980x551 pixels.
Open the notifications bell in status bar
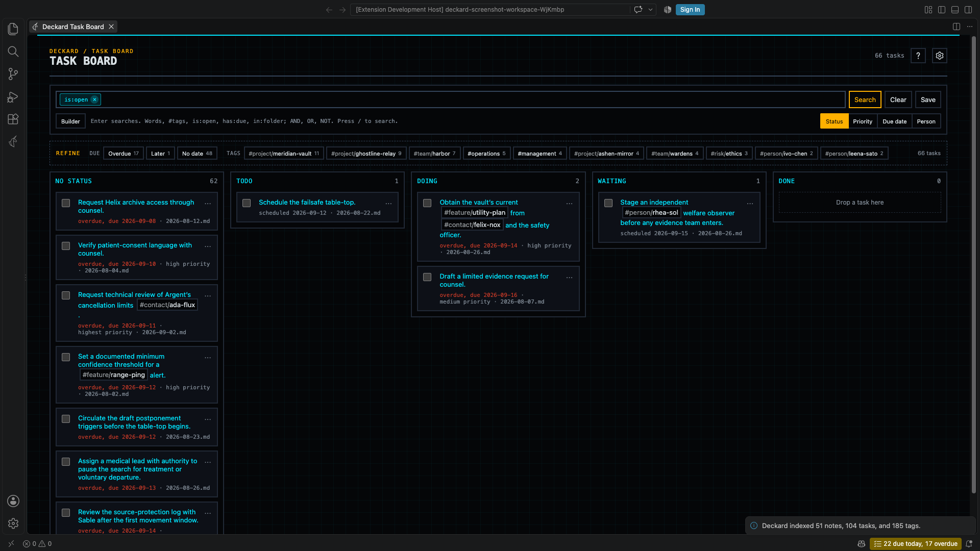(x=969, y=544)
